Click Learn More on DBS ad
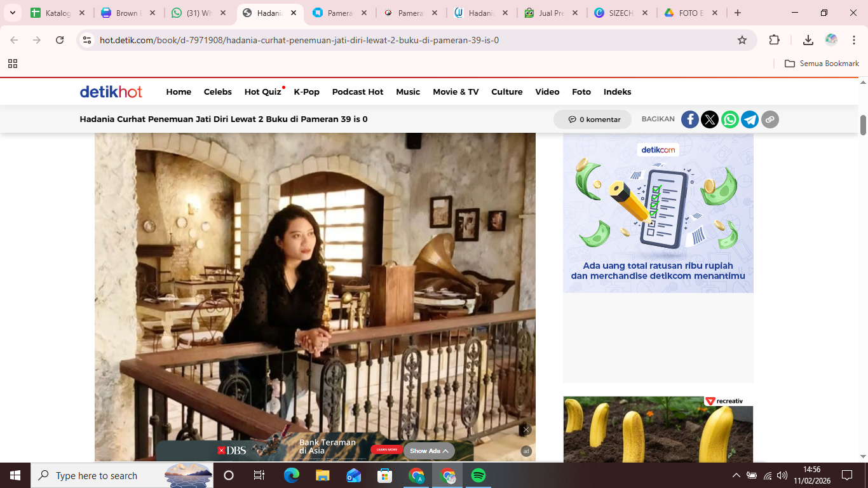The height and width of the screenshot is (488, 868). pos(387,450)
